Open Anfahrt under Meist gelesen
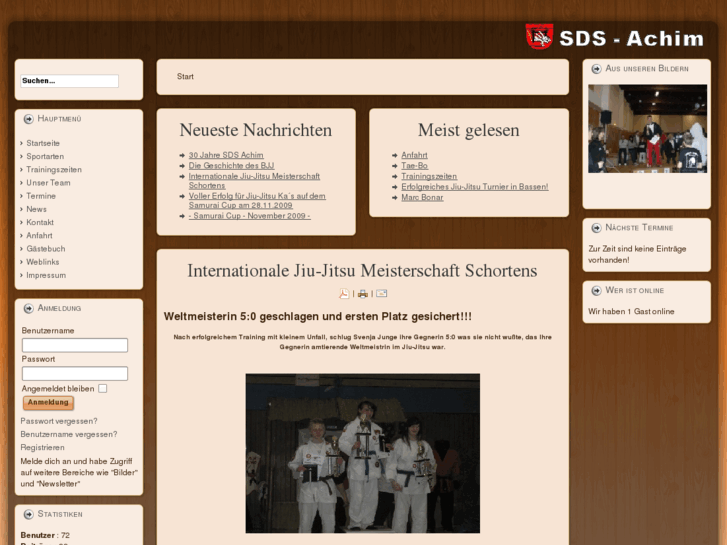 414,155
